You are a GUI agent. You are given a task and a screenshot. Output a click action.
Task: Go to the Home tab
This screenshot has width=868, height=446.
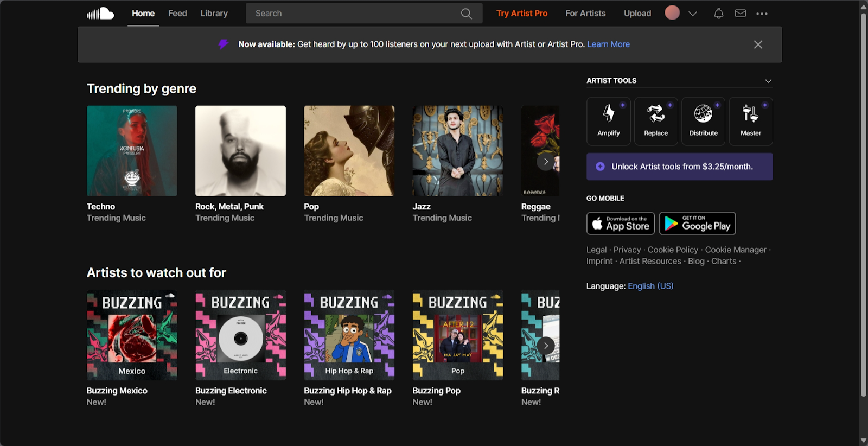coord(143,14)
